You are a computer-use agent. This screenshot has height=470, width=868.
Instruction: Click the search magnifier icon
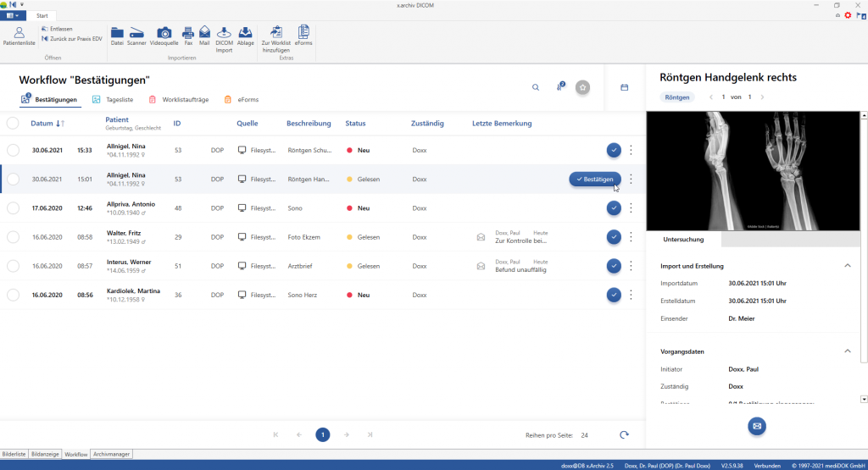[x=536, y=87]
